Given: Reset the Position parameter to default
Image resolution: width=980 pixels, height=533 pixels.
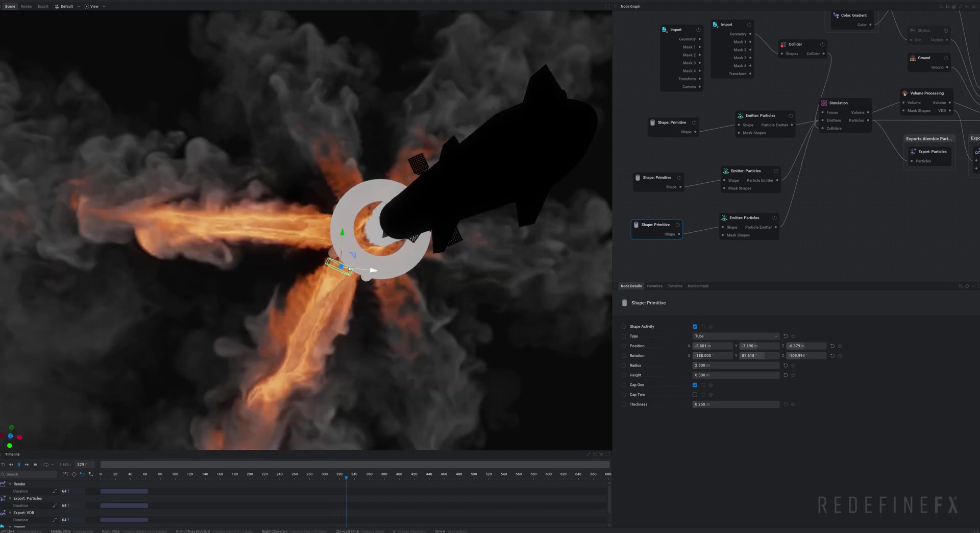Looking at the screenshot, I should 832,346.
